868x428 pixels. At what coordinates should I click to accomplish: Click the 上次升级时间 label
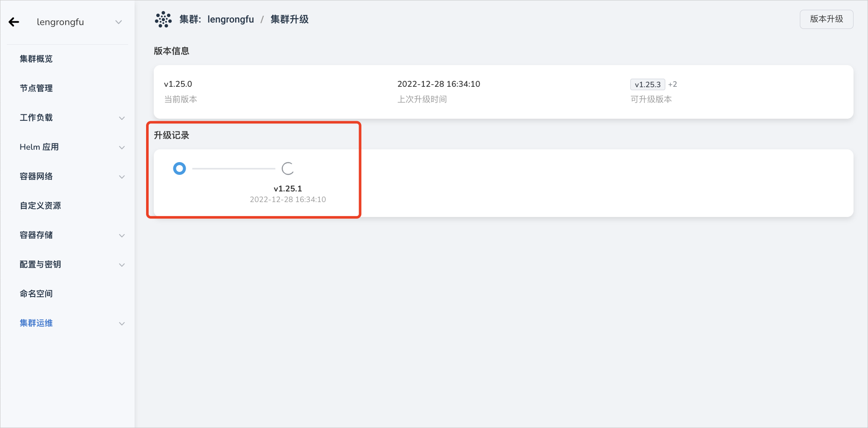(x=422, y=99)
